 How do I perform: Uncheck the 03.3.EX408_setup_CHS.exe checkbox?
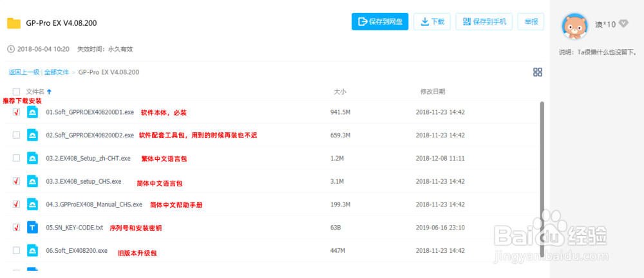pyautogui.click(x=17, y=181)
